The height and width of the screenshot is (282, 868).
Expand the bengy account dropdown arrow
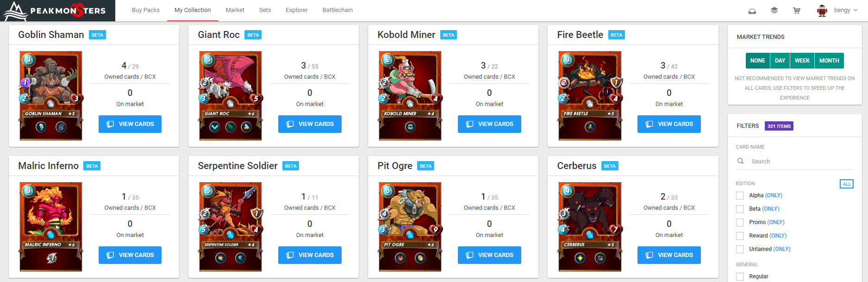tap(856, 10)
